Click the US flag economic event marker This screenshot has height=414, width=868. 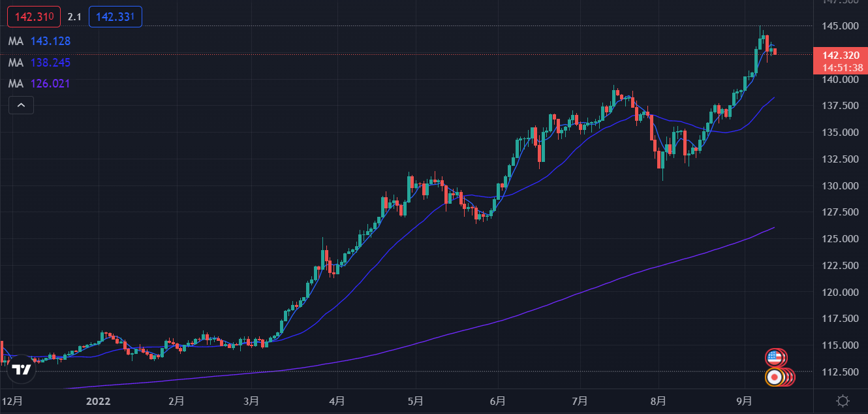tap(775, 357)
